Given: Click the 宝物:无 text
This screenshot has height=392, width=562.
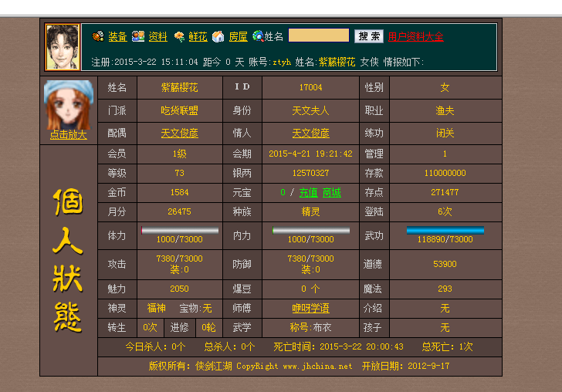Looking at the screenshot, I should coord(195,308).
